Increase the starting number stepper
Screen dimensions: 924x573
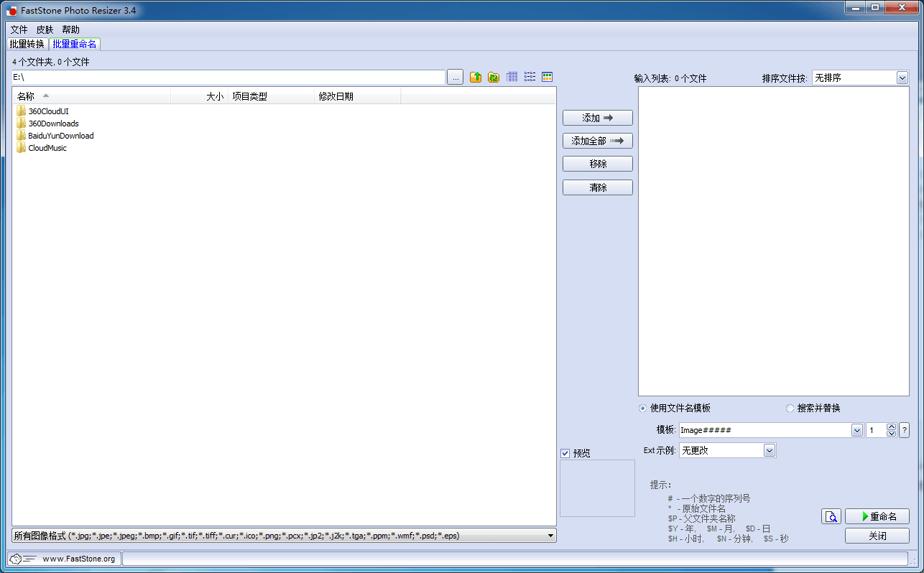pyautogui.click(x=892, y=427)
